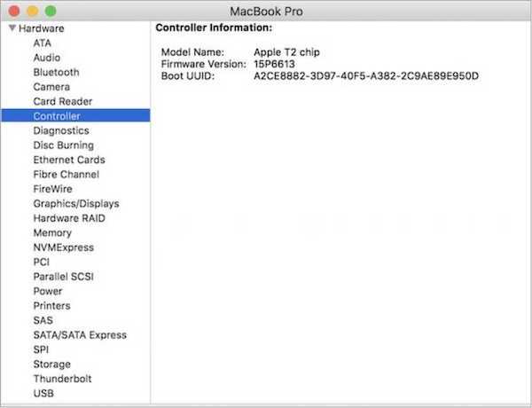The image size is (532, 408).
Task: Click the Boot UUID value string
Action: click(366, 76)
